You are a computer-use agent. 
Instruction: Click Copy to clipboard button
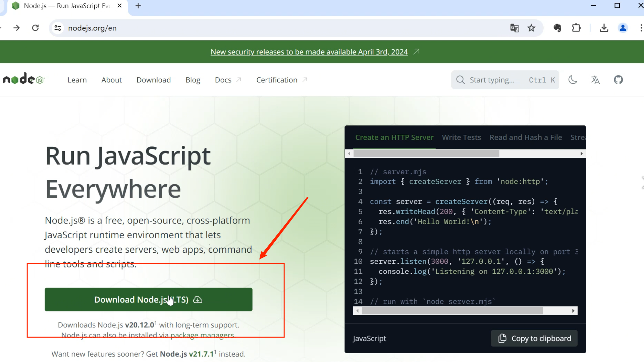[x=534, y=338]
